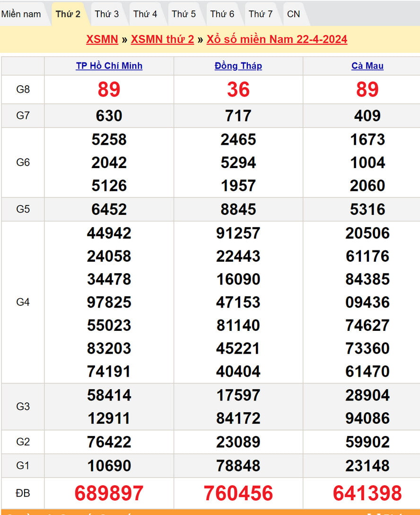This screenshot has height=515, width=420.
Task: Click the Cà Mau column header link
Action: [x=367, y=66]
